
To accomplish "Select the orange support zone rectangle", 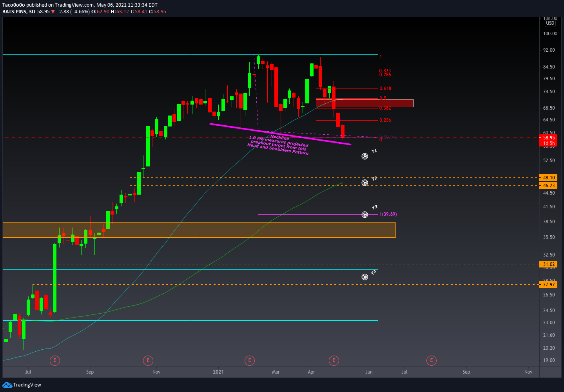I will 199,230.
